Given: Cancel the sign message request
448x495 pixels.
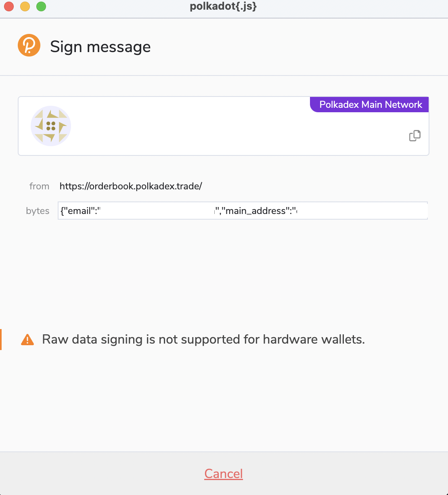Looking at the screenshot, I should (223, 473).
